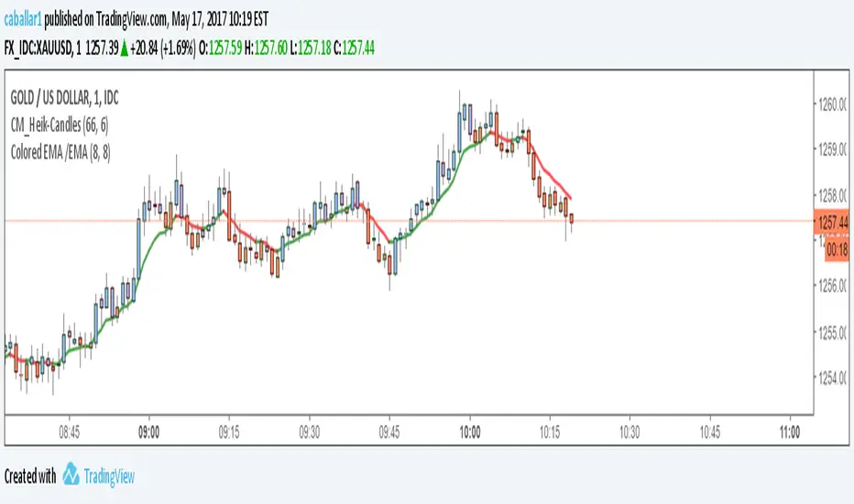Viewport: 854px width, 504px height.
Task: Click the 10:15 time axis label
Action: [550, 433]
